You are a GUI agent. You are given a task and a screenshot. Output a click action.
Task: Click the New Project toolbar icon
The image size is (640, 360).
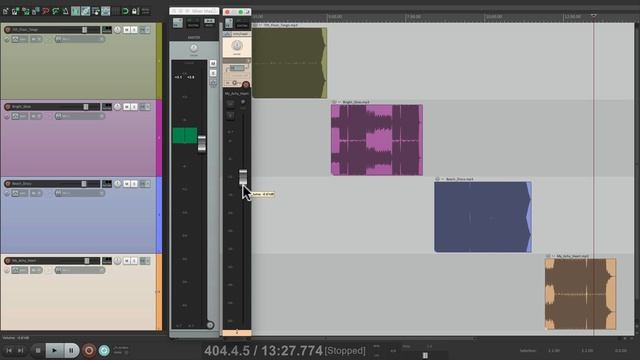click(x=6, y=11)
